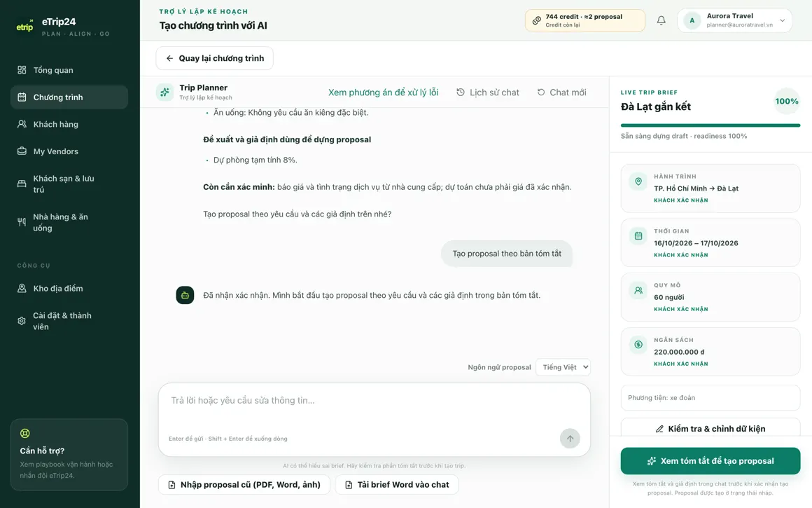This screenshot has width=812, height=508.
Task: Expand the Aurora Travel account menu
Action: click(x=782, y=21)
